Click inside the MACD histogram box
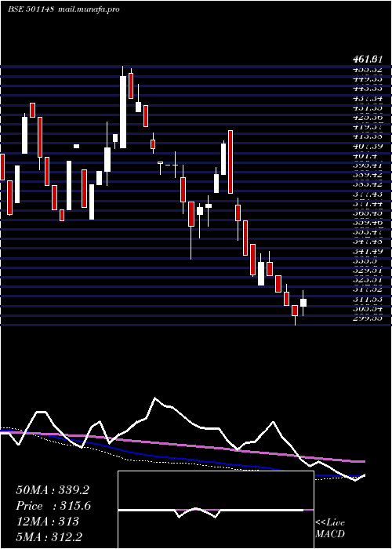This screenshot has height=549, width=392. pyautogui.click(x=216, y=510)
